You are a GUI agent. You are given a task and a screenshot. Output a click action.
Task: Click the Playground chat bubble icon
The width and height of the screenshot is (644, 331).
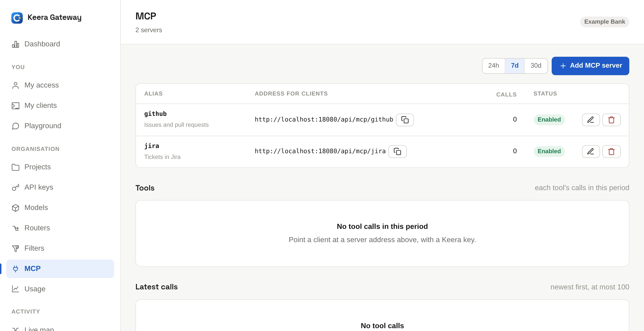(15, 126)
